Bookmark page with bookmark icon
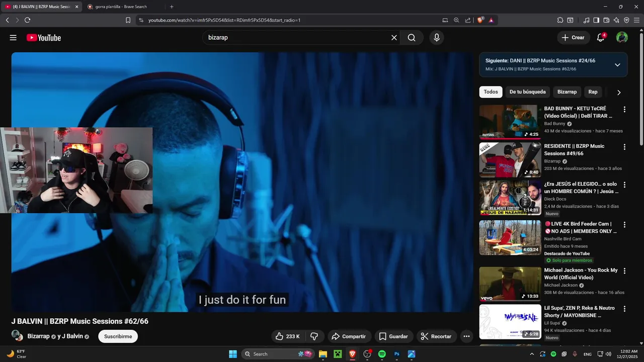This screenshot has height=362, width=644. click(x=128, y=20)
